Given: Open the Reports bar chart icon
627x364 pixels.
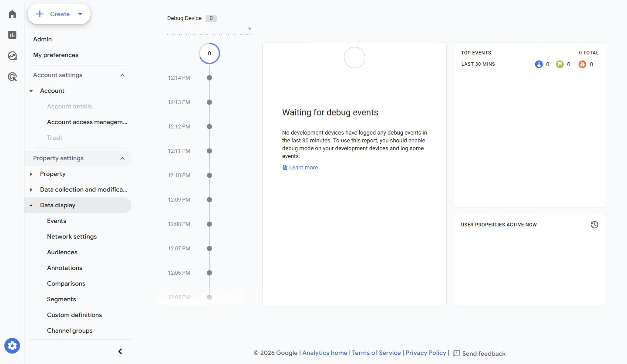Looking at the screenshot, I should click(x=12, y=35).
